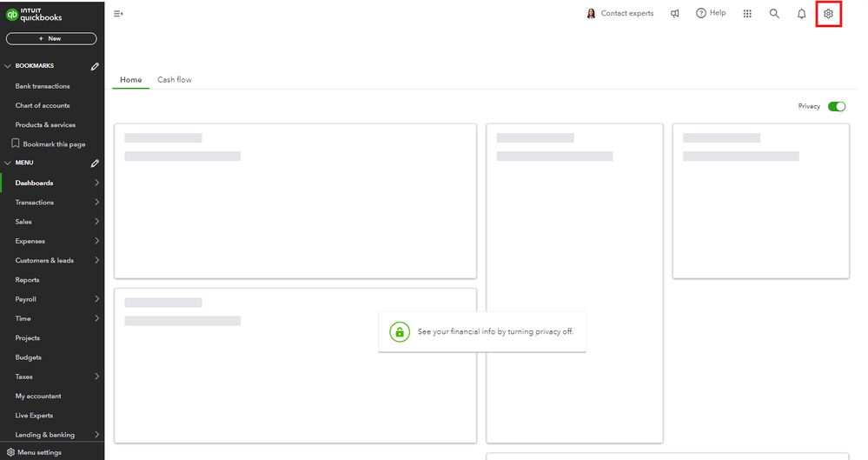Open the notifications bell
The height and width of the screenshot is (460, 868).
click(802, 14)
